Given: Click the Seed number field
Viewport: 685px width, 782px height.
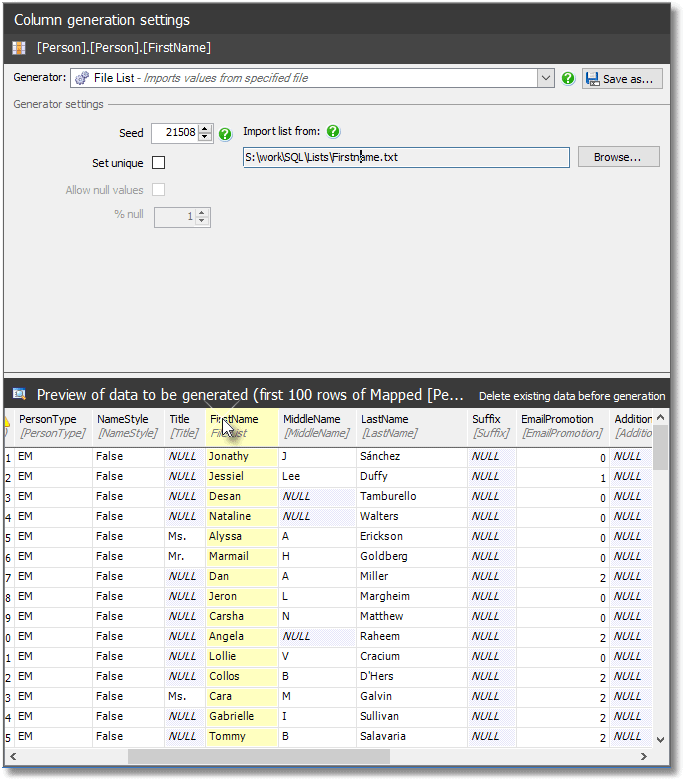Looking at the screenshot, I should (x=175, y=133).
